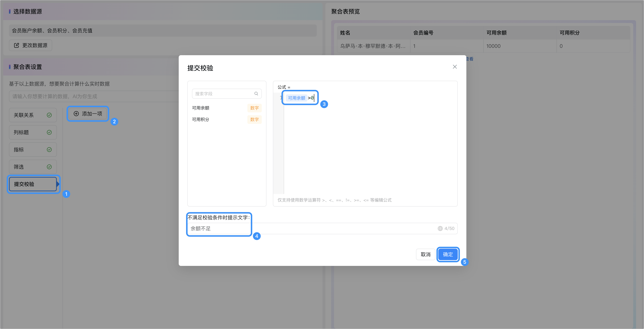Click the 公式 = label
This screenshot has width=644, height=329.
click(284, 87)
